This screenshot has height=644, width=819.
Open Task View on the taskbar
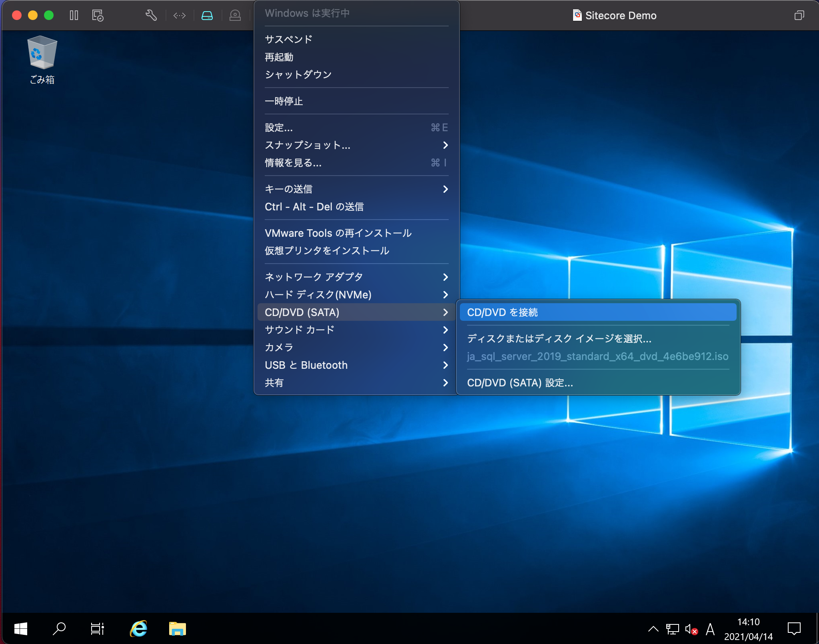(x=97, y=629)
